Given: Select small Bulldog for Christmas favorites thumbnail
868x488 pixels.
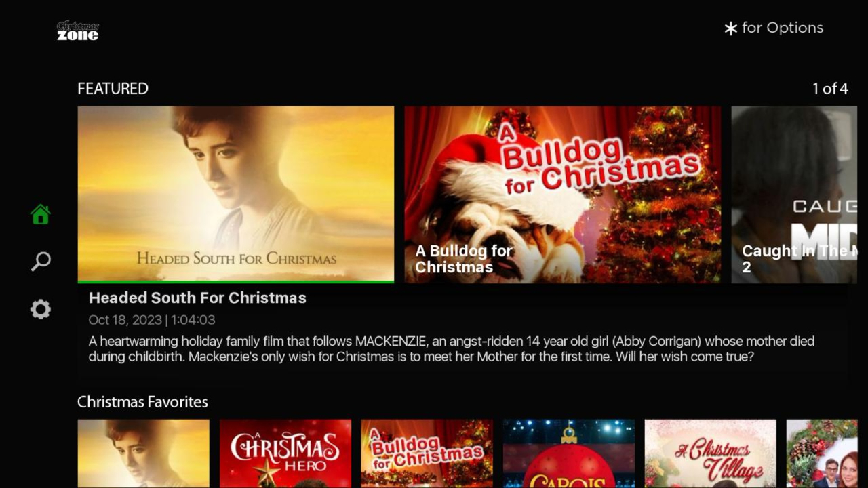Looking at the screenshot, I should (x=427, y=453).
